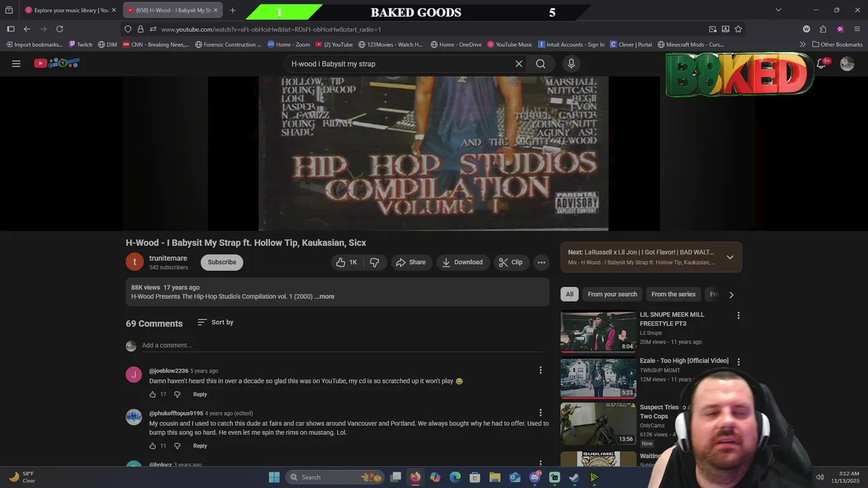This screenshot has width=868, height=488.
Task: Open the taskbar volume control
Action: tap(819, 477)
